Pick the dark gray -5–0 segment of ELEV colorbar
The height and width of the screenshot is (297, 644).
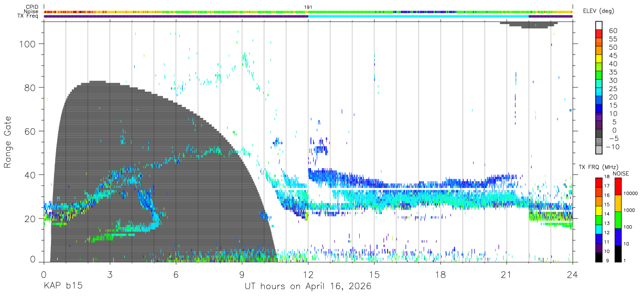(599, 134)
